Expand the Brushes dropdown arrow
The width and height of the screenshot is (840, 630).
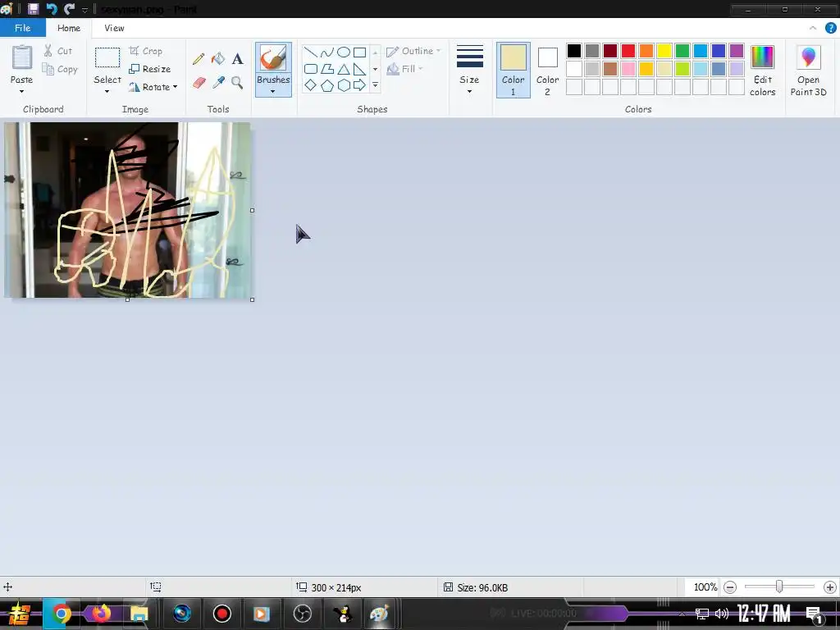(272, 92)
